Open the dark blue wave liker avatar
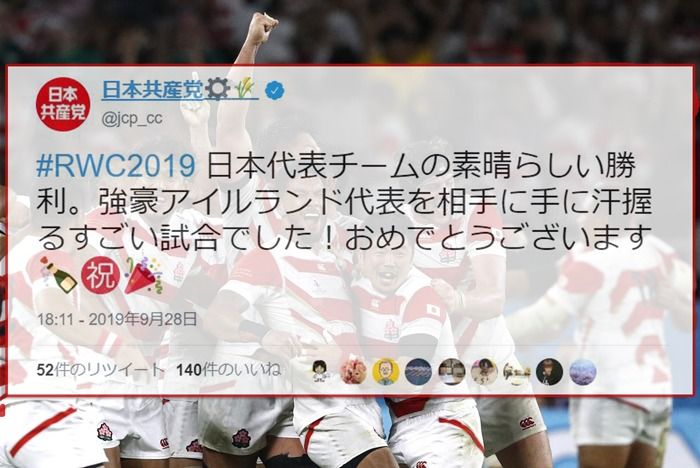This screenshot has height=468, width=700. click(418, 371)
